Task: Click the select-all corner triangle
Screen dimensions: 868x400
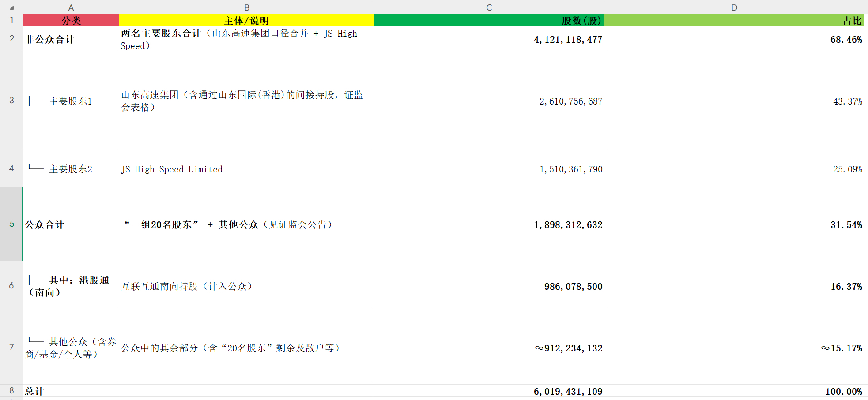Action: pyautogui.click(x=11, y=7)
